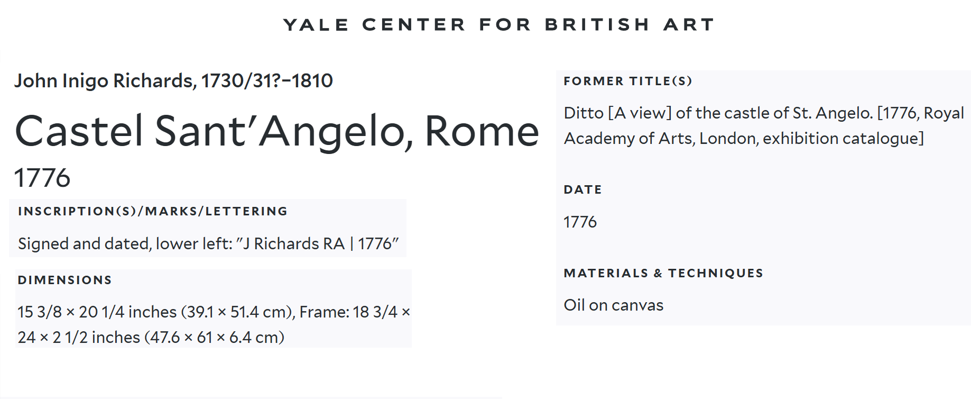980x399 pixels.
Task: Click the Inscription(s)/Marks/Lettering heading
Action: 153,211
